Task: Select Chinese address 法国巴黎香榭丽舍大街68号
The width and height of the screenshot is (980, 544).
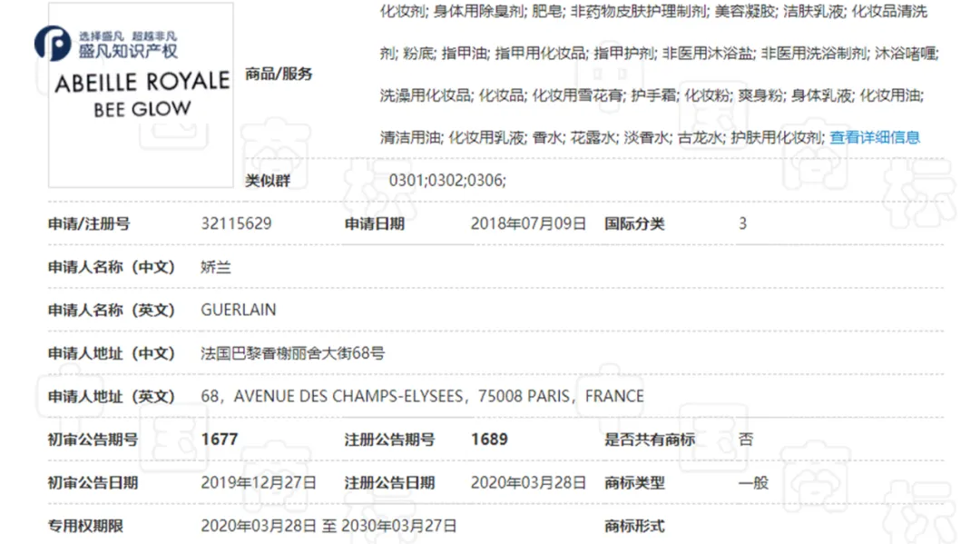Action: (292, 354)
